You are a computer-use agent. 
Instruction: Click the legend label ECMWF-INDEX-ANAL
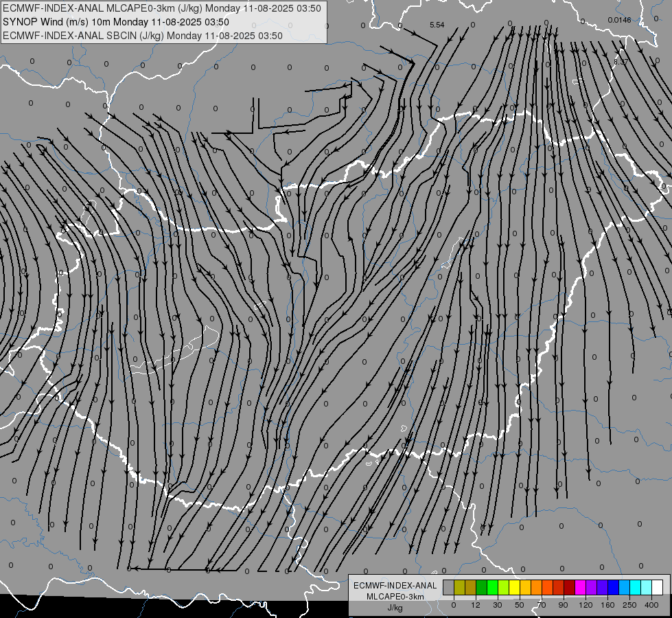coord(395,586)
